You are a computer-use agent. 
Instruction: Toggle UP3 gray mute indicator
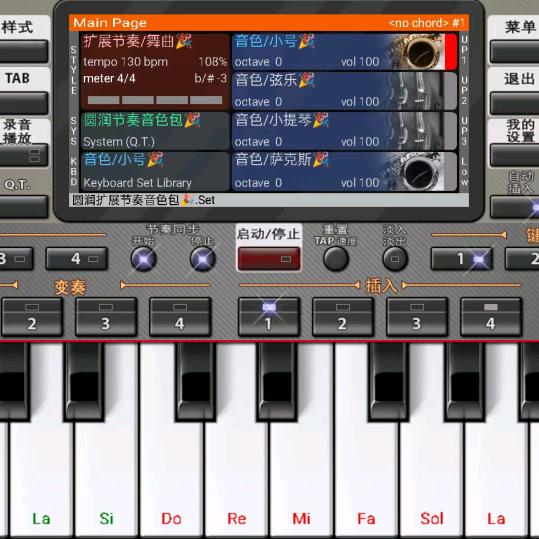tap(451, 131)
